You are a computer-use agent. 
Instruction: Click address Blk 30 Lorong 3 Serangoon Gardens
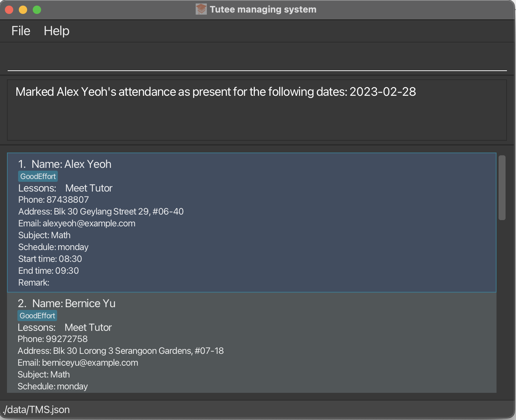coord(120,351)
